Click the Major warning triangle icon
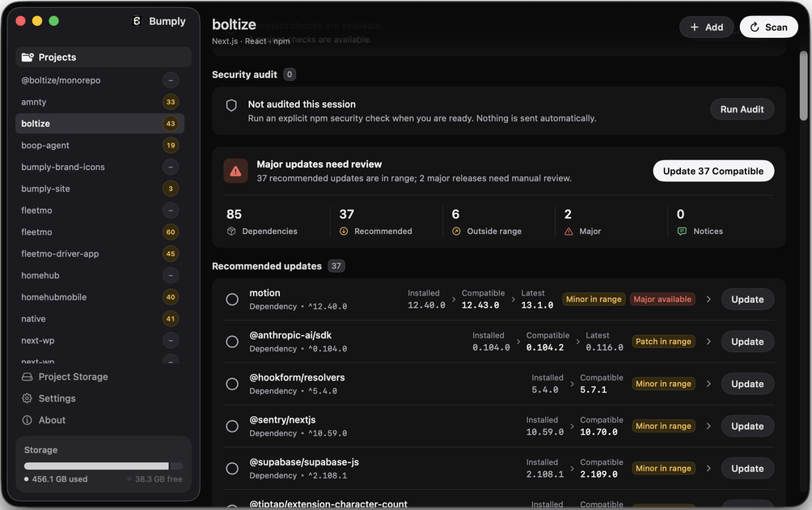The image size is (812, 510). click(569, 232)
